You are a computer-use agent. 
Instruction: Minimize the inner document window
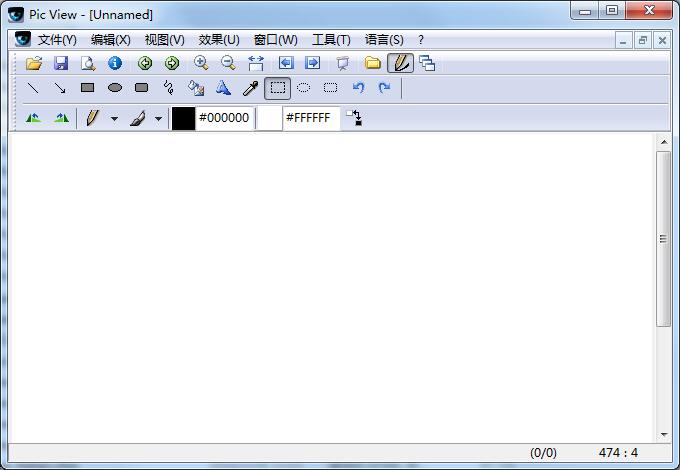(623, 41)
